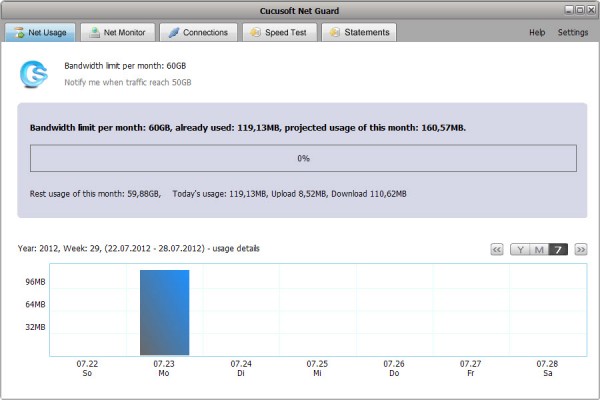Open the Connections tab
The image size is (600, 400).
point(198,33)
